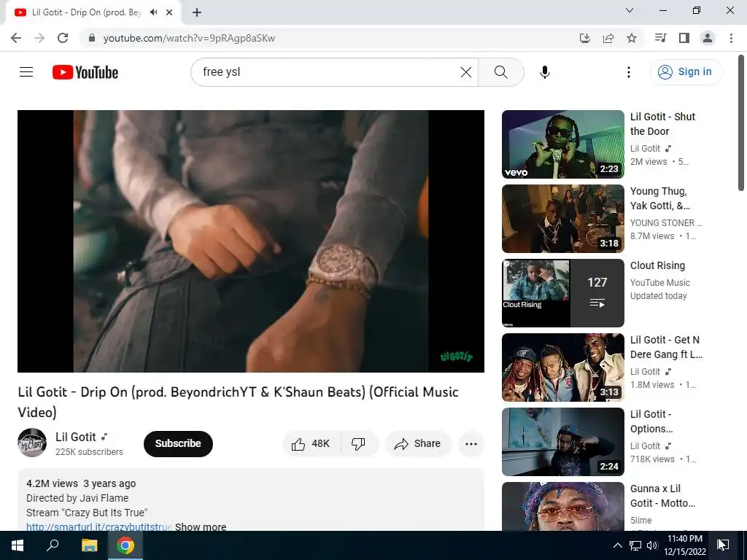Open File Explorer from taskbar
Viewport: 747px width, 560px height.
pyautogui.click(x=89, y=545)
